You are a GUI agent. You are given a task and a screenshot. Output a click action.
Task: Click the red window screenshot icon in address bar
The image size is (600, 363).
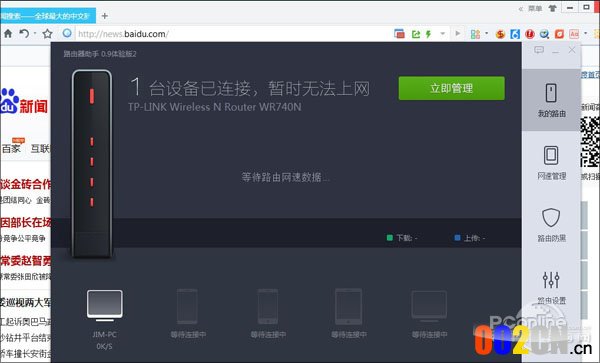399,34
